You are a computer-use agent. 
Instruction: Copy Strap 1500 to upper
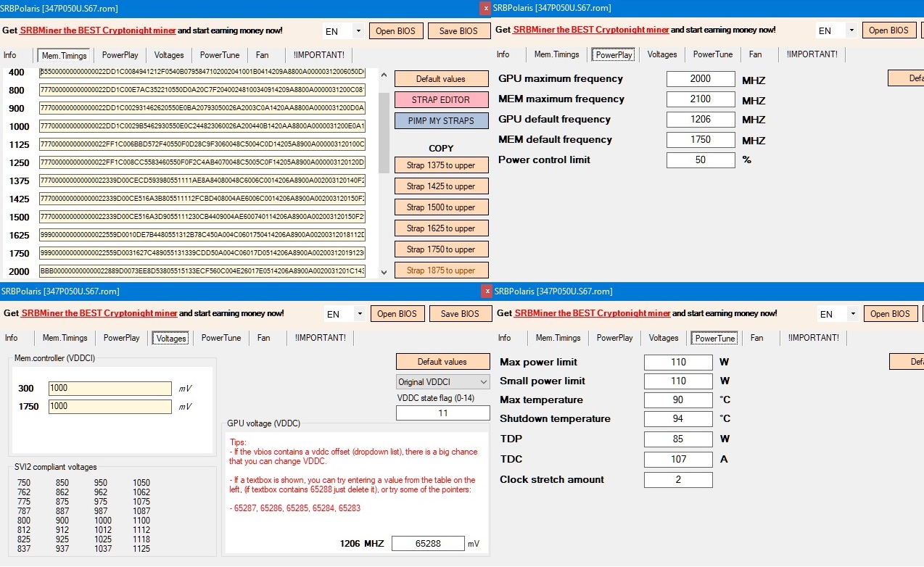pos(441,207)
